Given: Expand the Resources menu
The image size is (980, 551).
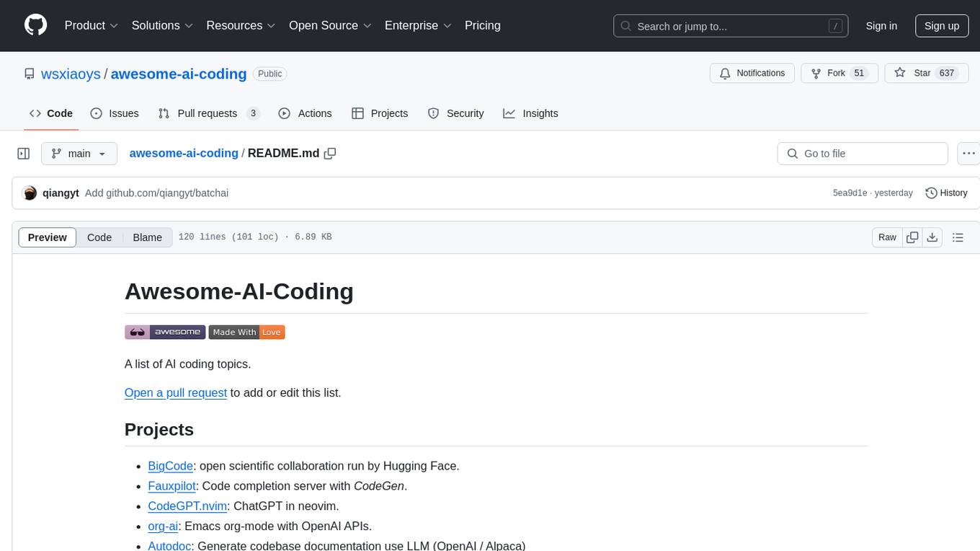Looking at the screenshot, I should (241, 25).
